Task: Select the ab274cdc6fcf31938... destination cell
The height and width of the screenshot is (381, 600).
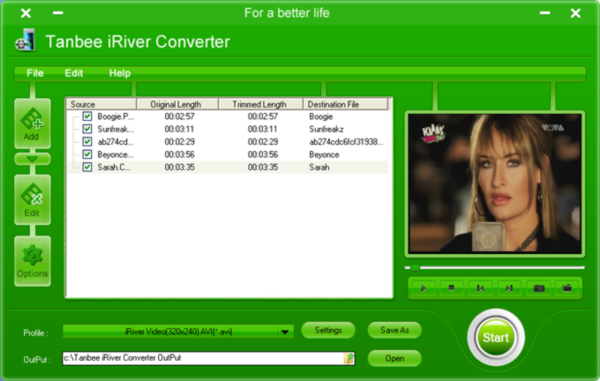Action: (x=346, y=142)
